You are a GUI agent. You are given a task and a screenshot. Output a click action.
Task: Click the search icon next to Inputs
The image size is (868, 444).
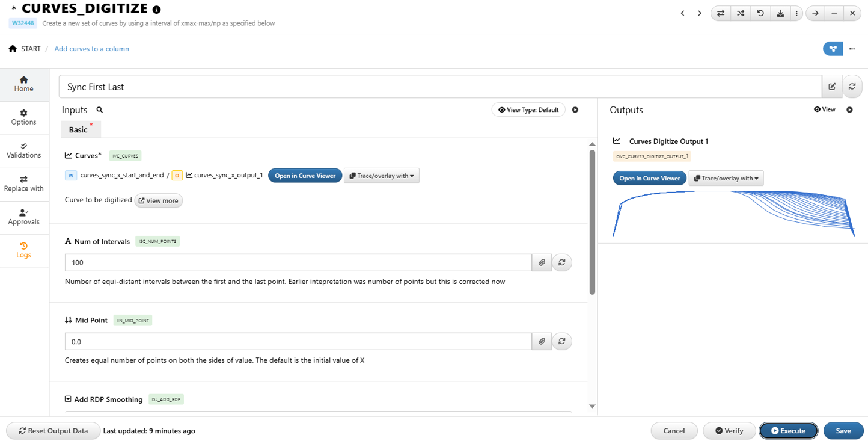point(100,110)
